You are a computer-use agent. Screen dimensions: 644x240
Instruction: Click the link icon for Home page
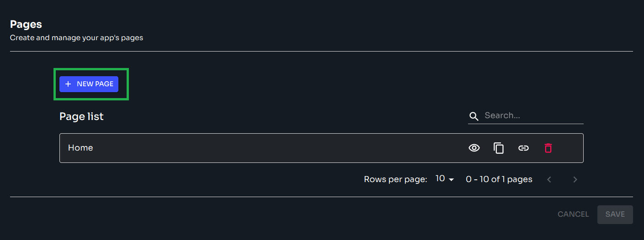pos(523,148)
